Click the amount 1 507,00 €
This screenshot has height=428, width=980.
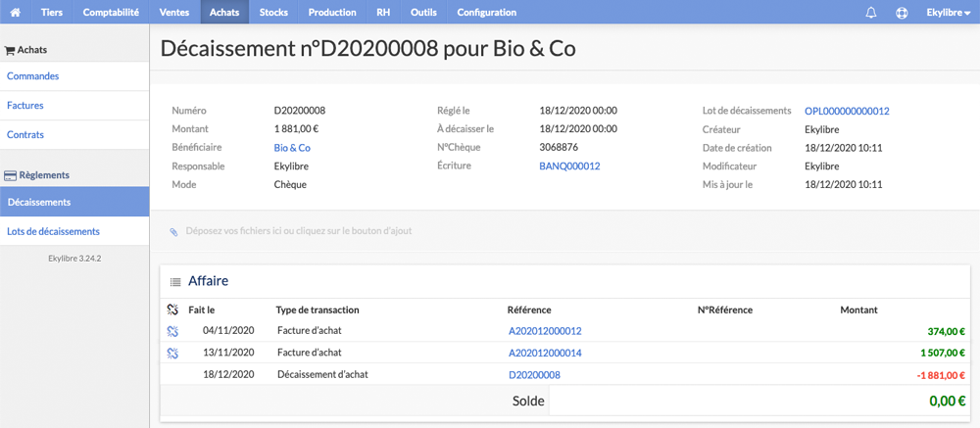[x=942, y=353]
